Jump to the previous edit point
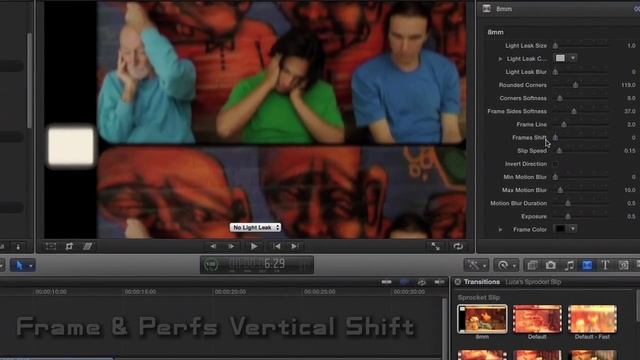640x360 pixels. coord(276,246)
